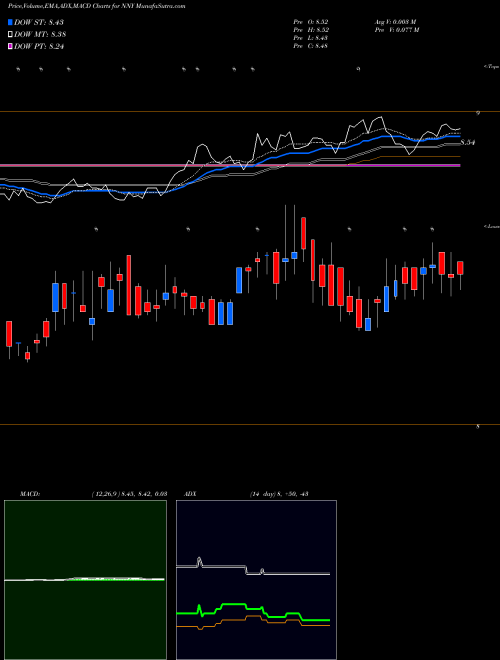Select the DOW ST legend label
This screenshot has width=500, height=660.
(x=39, y=22)
